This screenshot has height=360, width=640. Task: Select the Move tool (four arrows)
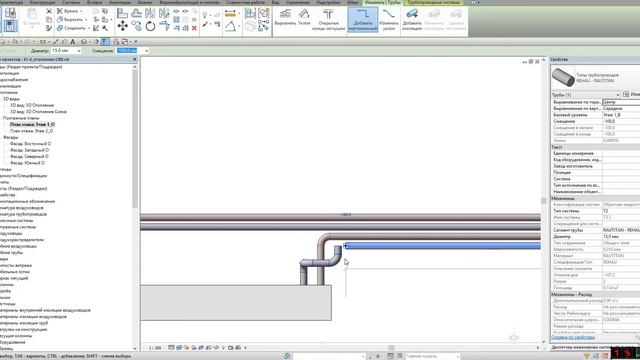click(x=122, y=27)
